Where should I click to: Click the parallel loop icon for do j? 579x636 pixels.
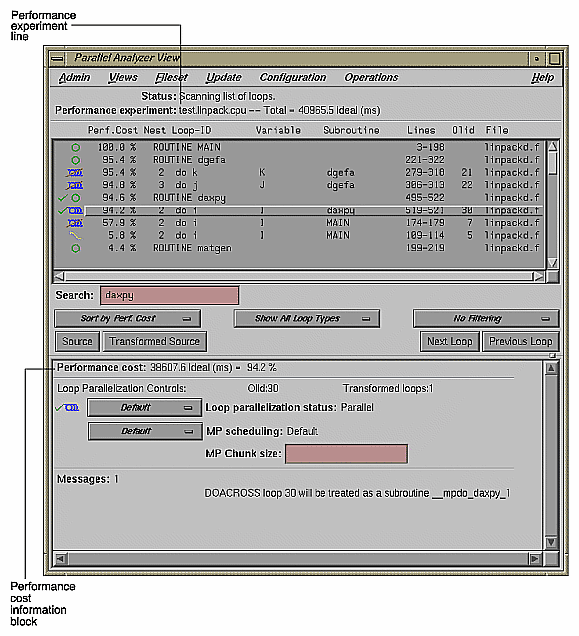75,185
